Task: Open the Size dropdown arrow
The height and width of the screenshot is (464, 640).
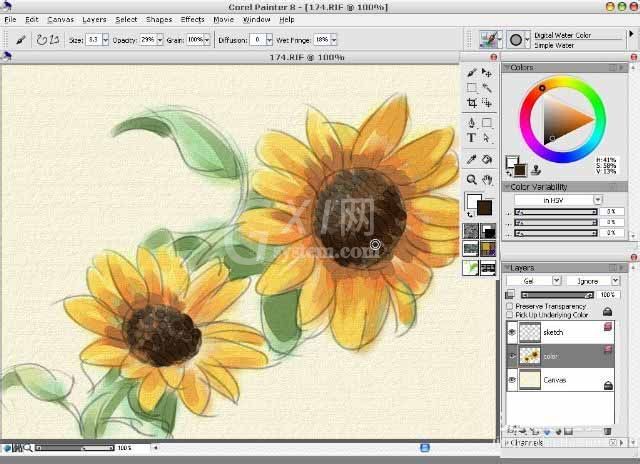Action: click(x=106, y=40)
